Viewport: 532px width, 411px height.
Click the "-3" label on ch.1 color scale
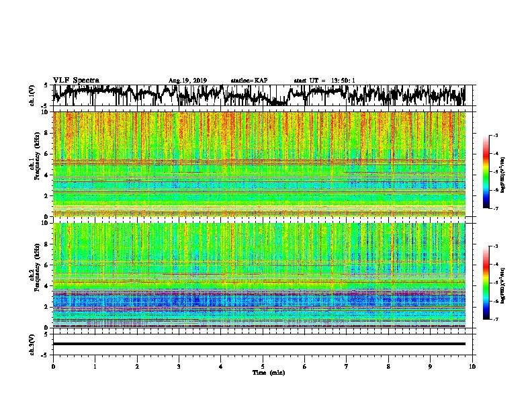(x=495, y=136)
